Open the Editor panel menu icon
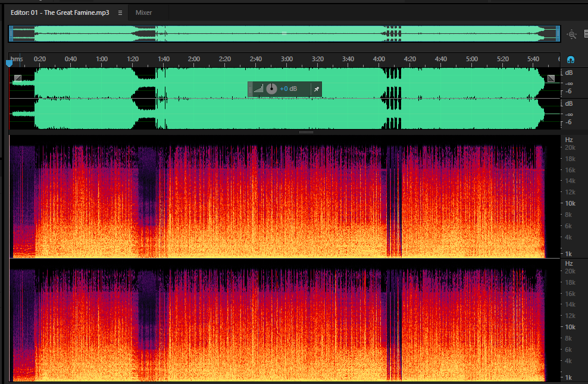The height and width of the screenshot is (384, 588). 120,12
